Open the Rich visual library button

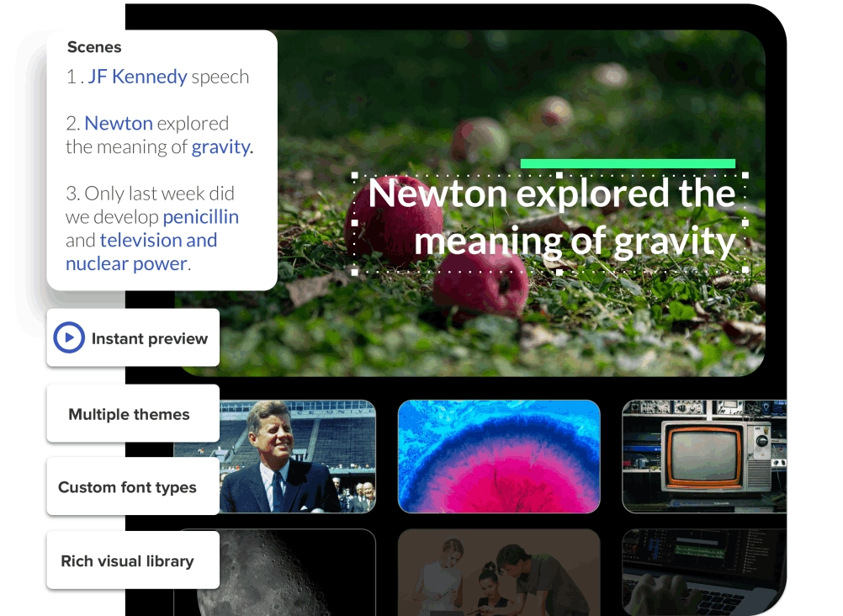point(126,560)
